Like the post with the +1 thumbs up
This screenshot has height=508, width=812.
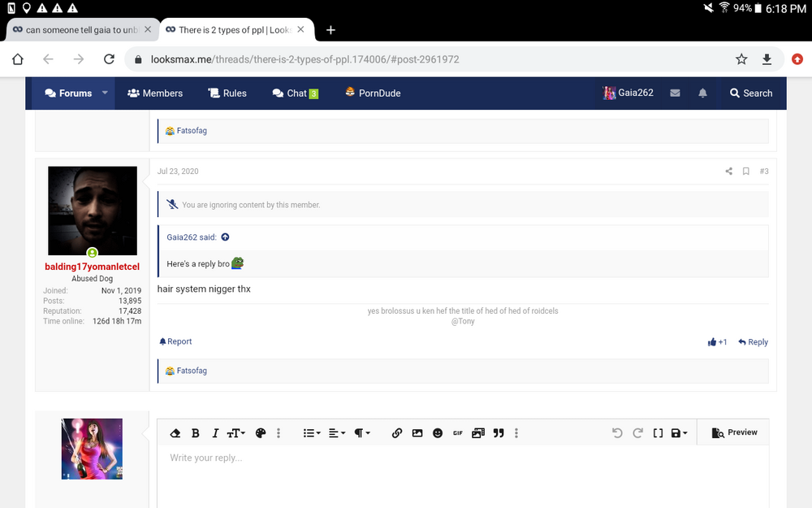tap(717, 342)
